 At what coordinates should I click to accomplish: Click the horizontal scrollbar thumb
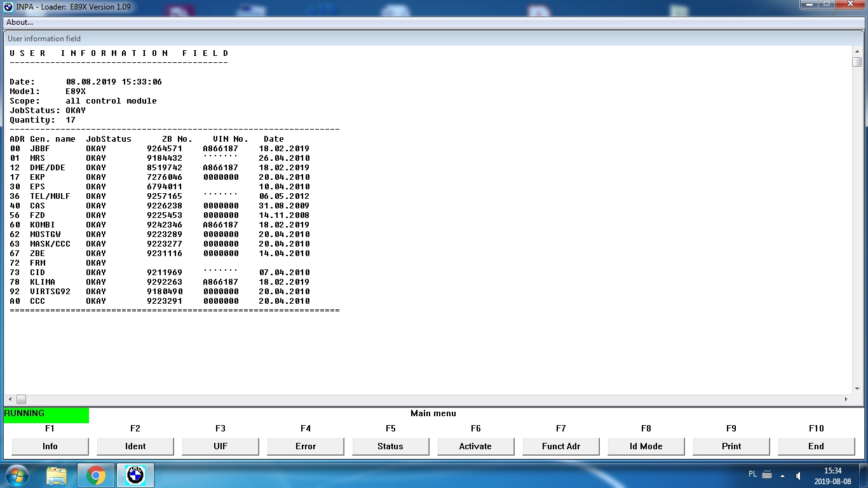coord(21,399)
